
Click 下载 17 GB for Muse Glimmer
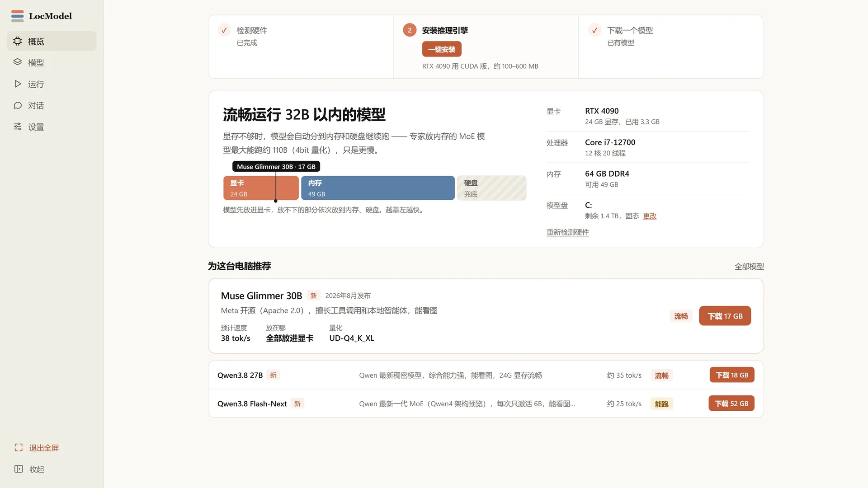tap(725, 316)
